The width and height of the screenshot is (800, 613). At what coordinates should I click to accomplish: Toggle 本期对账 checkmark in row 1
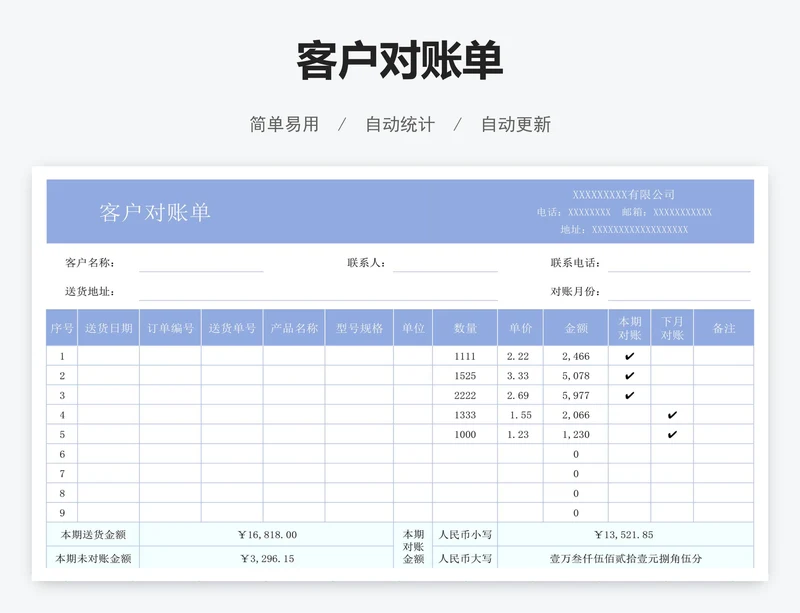tap(630, 356)
